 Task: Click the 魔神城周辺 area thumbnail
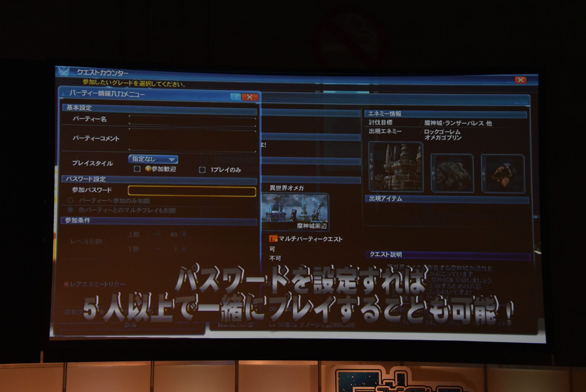[295, 212]
